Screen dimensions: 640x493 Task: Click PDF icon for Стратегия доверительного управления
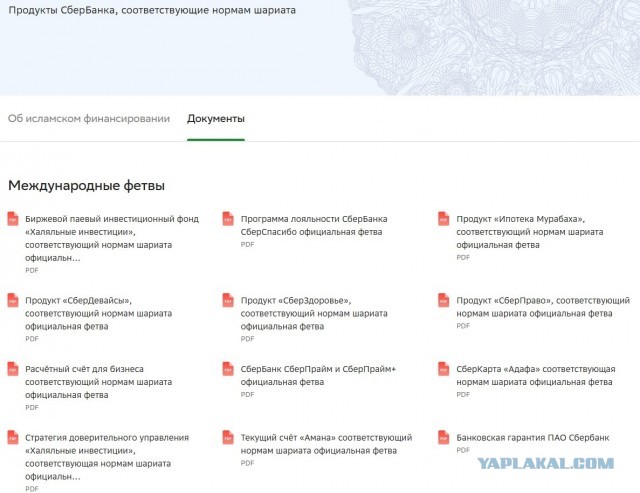coord(13,437)
